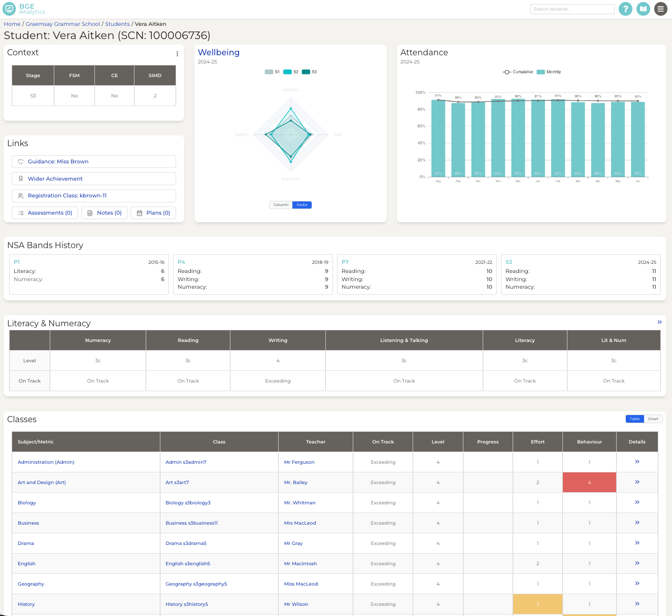Viewport: 672px width, 616px height.
Task: Click the Plans clipboard icon
Action: click(140, 213)
